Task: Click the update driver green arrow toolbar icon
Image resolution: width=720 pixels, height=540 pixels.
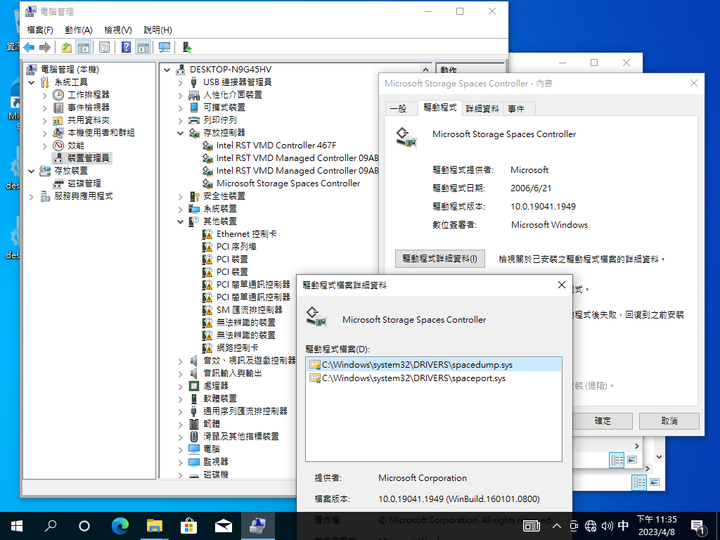Action: pos(186,47)
